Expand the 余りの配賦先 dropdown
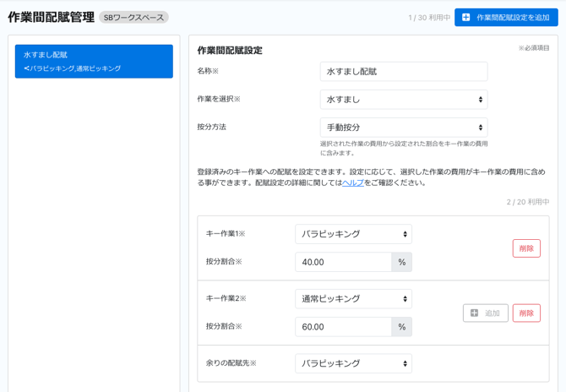Viewport: 566px width, 392px height. [x=353, y=364]
